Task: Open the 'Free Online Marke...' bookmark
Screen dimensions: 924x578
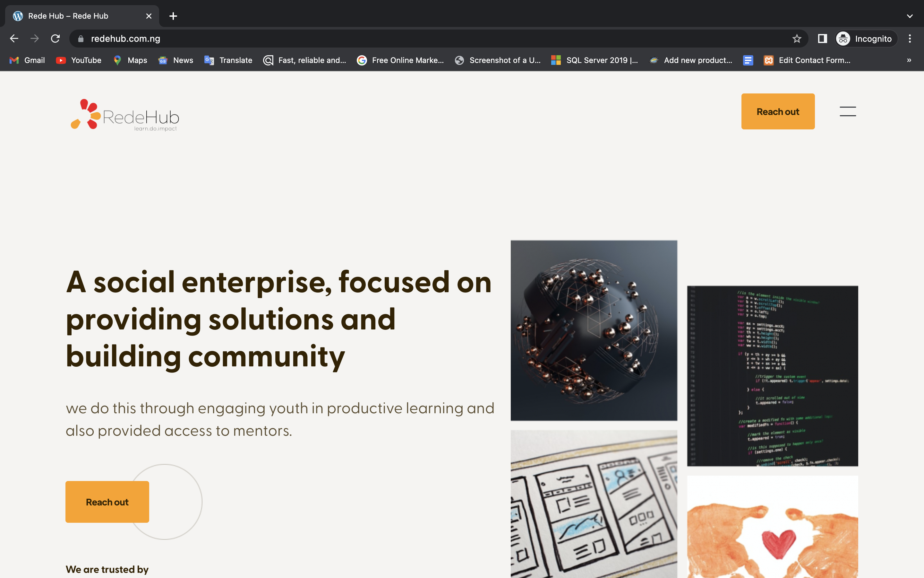Action: tap(400, 60)
